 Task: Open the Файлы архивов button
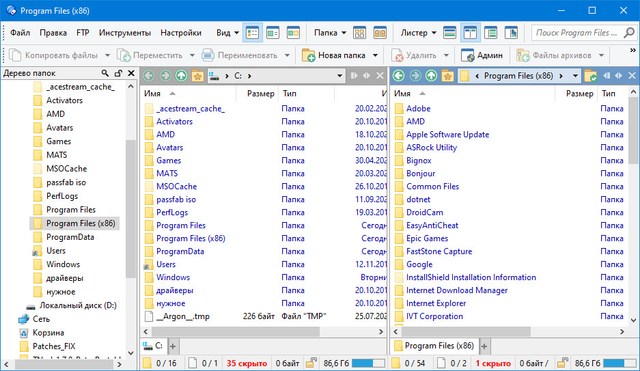(x=554, y=55)
